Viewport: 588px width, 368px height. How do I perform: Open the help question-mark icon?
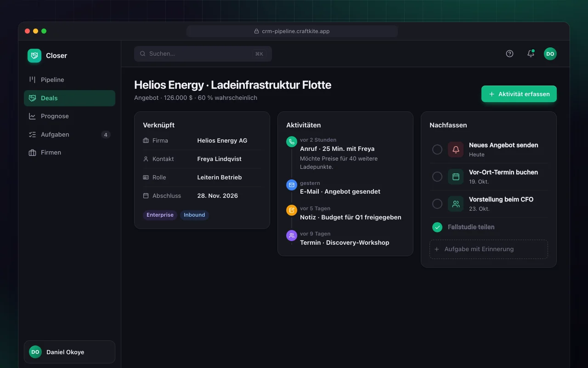coord(509,54)
